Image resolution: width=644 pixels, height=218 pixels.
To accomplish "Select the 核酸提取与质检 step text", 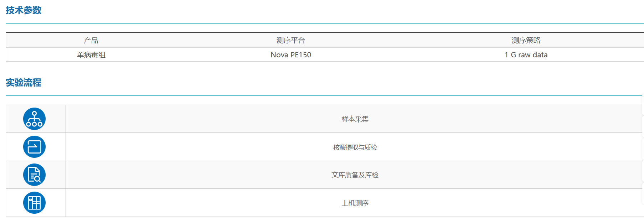I will coord(355,147).
